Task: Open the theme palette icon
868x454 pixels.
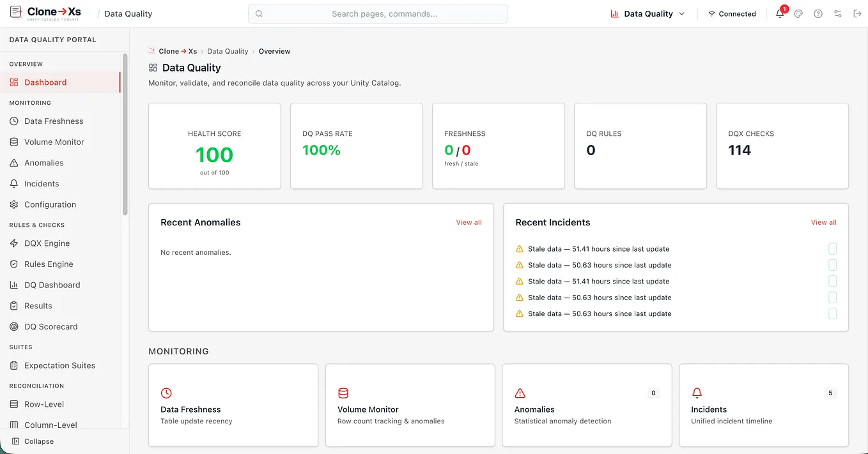Action: [798, 13]
